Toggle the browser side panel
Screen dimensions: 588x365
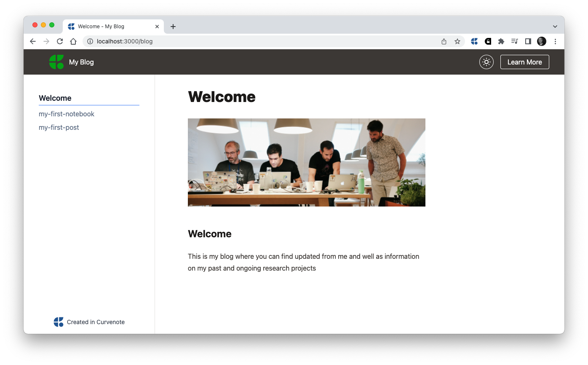[528, 41]
